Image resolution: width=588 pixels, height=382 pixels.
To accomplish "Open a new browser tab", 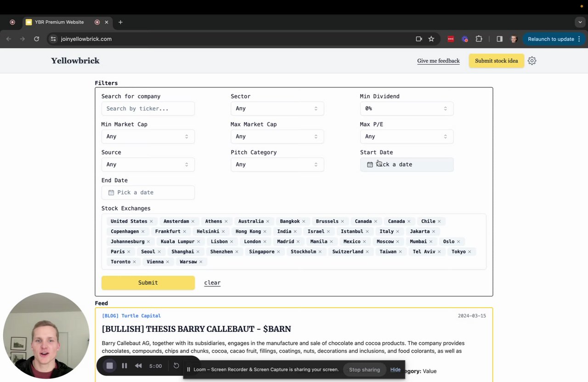I will tap(120, 22).
